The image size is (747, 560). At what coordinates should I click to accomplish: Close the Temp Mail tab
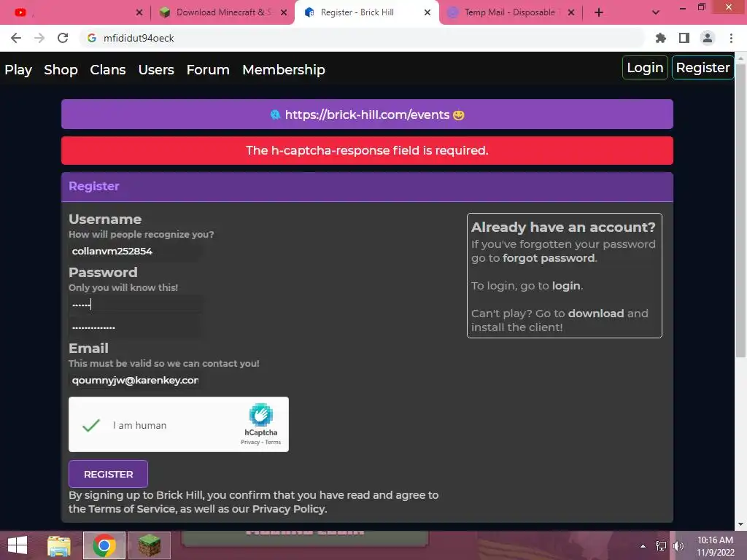(x=571, y=12)
